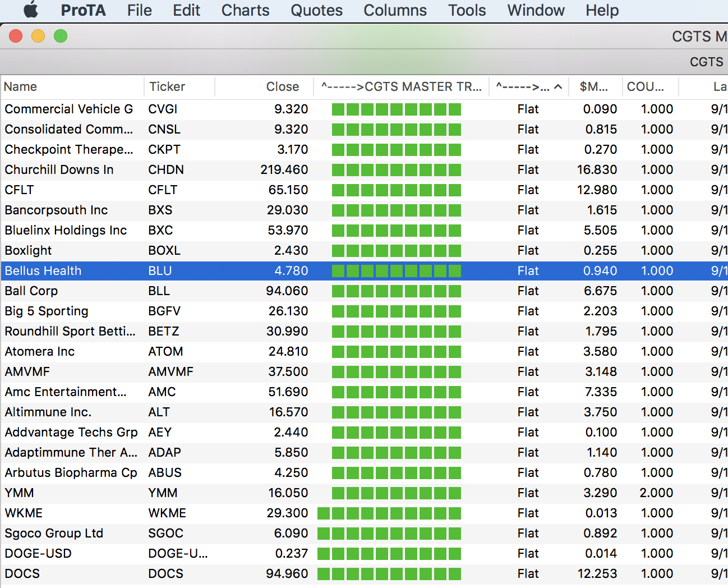
Task: Click the green zoom window button
Action: (x=61, y=36)
